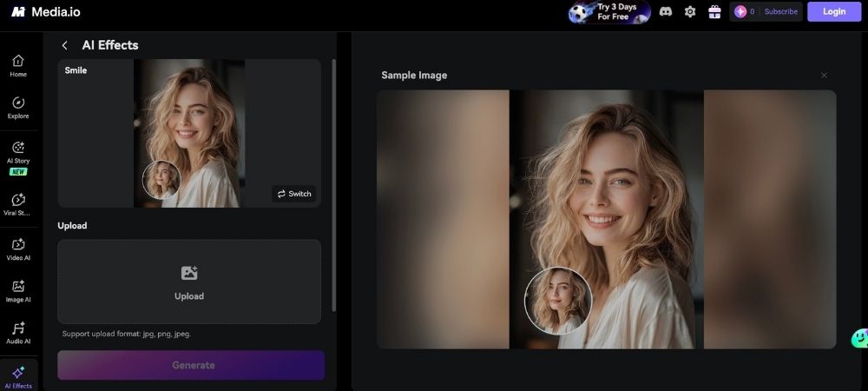Click the Smile effect label
868x391 pixels.
coord(76,70)
